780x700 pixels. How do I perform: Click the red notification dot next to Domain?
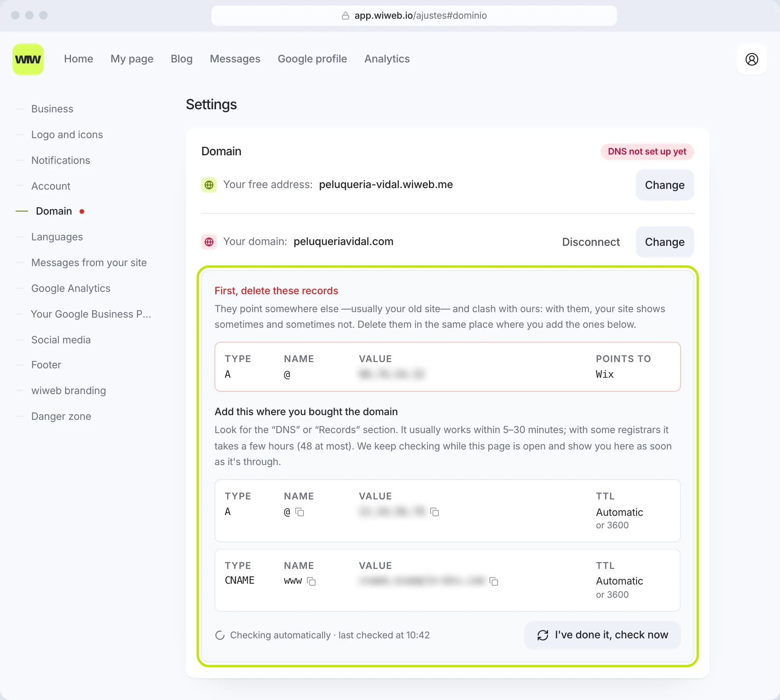click(x=82, y=211)
